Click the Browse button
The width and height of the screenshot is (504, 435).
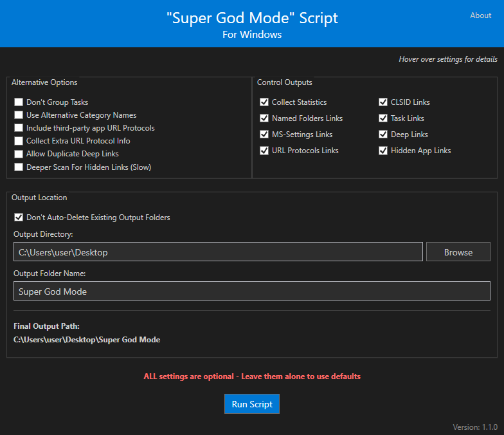458,252
